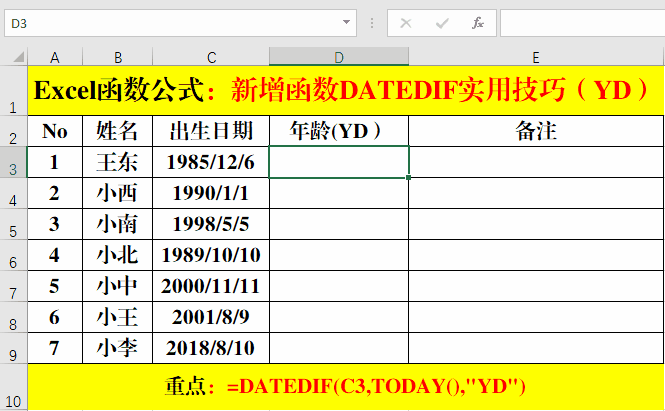
Task: Select row 7 header
Action: tap(14, 286)
